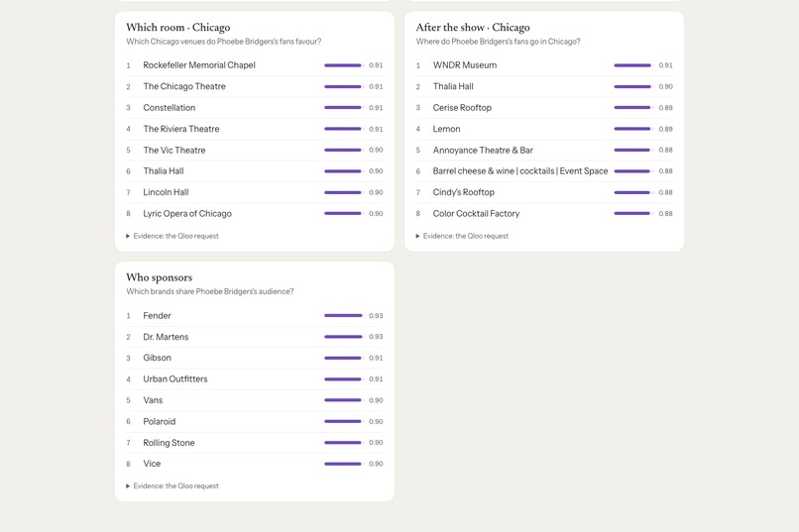Click Dr. Martens brand entry

click(255, 337)
